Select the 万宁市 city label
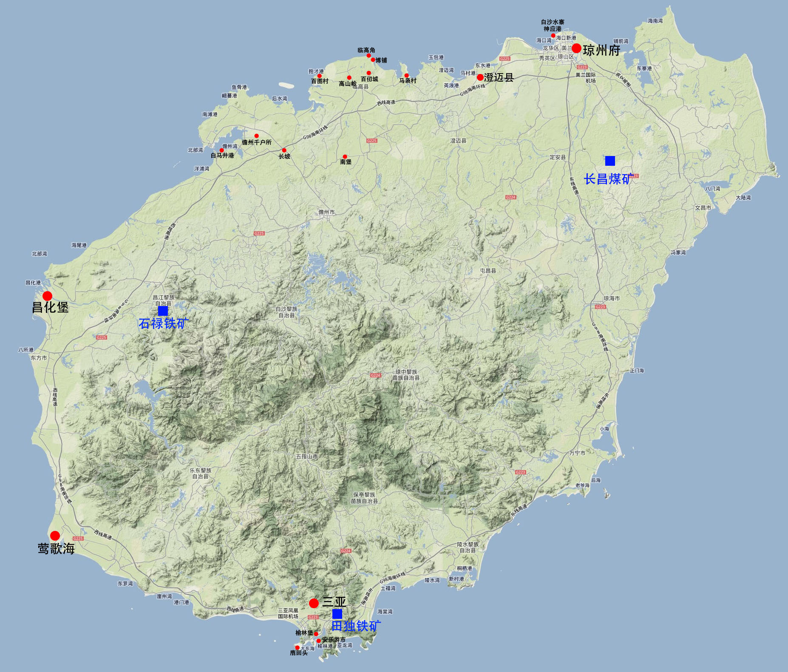 577,453
